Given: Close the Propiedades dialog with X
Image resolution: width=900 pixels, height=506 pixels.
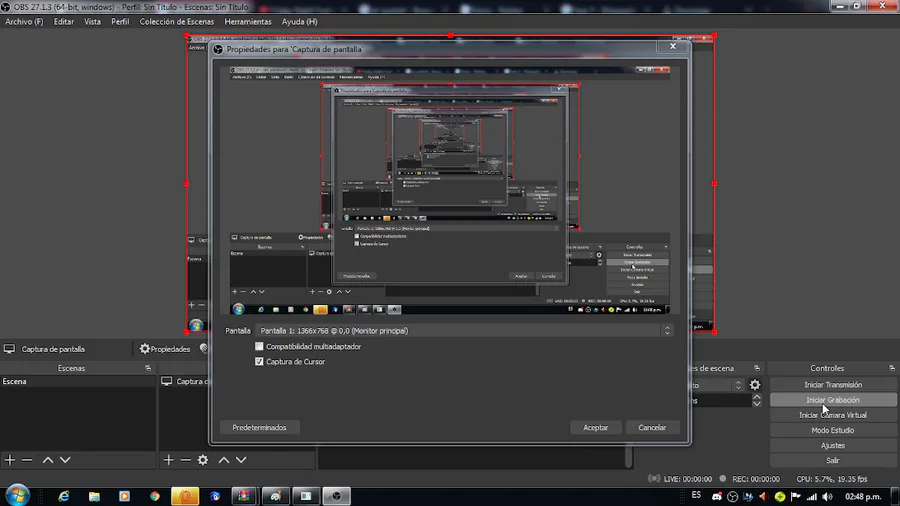Looking at the screenshot, I should pyautogui.click(x=673, y=46).
